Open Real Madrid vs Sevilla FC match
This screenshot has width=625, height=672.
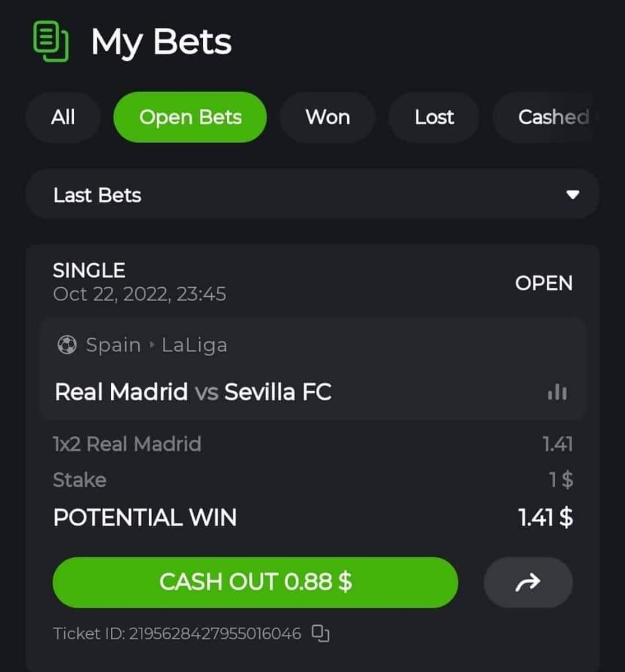point(193,392)
